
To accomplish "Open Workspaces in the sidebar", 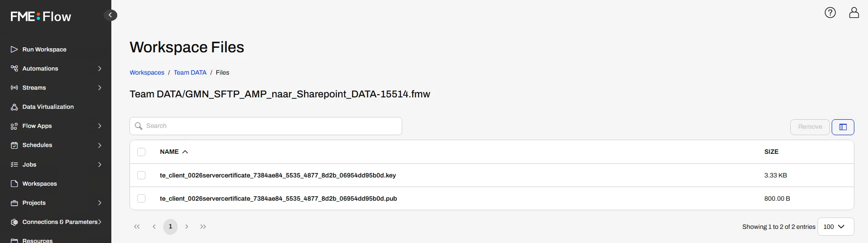I will [40, 184].
